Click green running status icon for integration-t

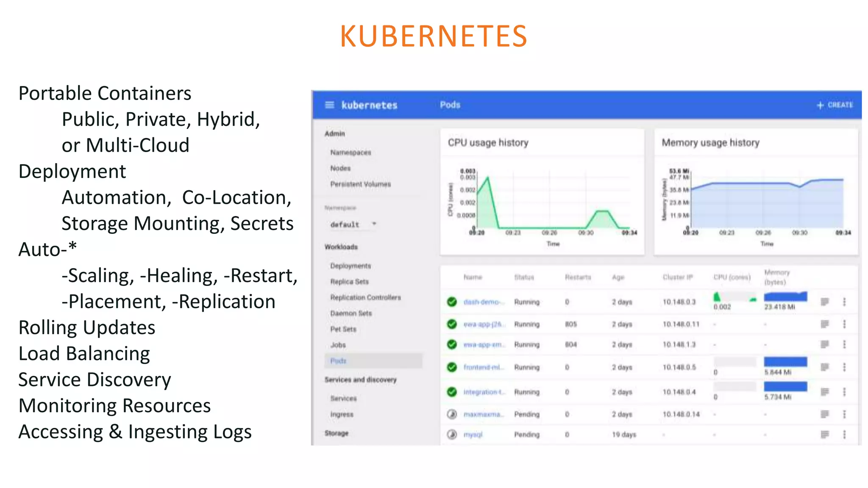(452, 392)
